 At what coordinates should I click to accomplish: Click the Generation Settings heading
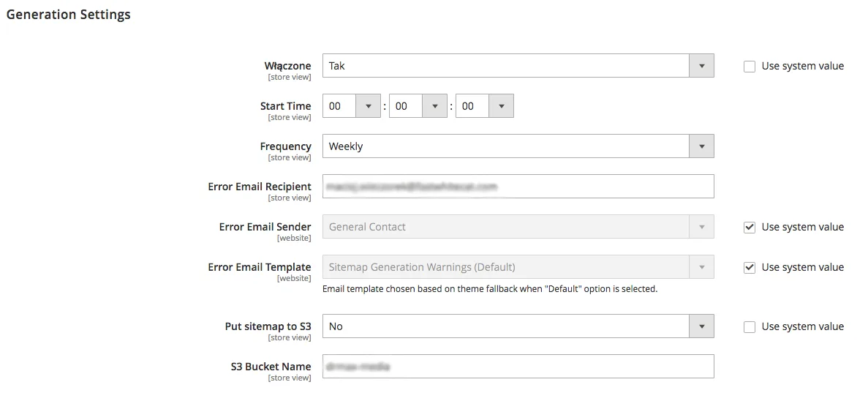pos(69,15)
